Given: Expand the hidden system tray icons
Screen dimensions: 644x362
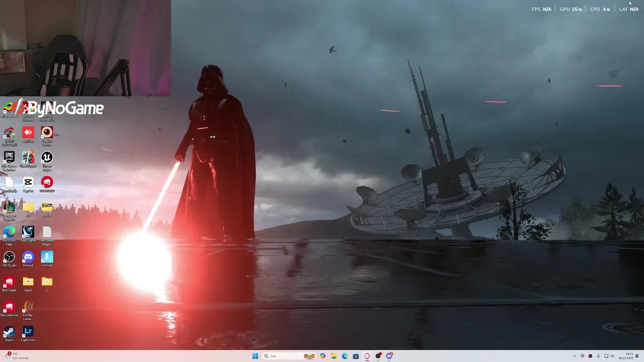Looking at the screenshot, I should (x=574, y=356).
